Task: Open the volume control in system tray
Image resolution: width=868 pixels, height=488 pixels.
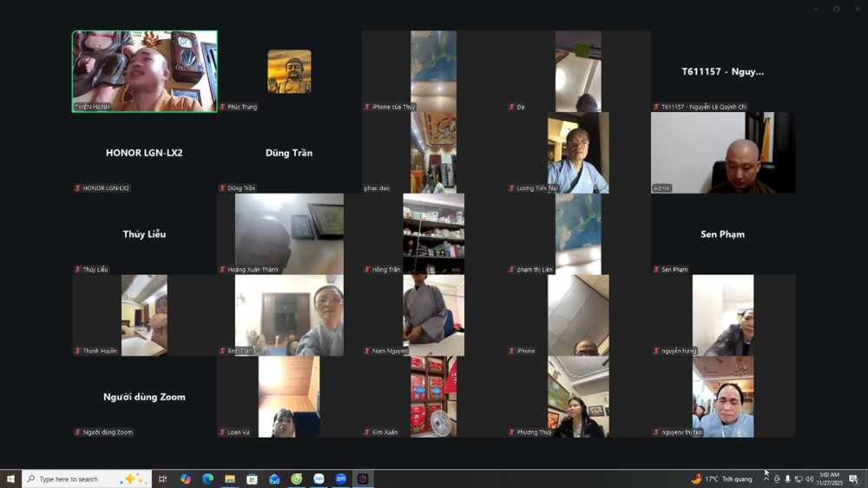Action: pyautogui.click(x=810, y=479)
